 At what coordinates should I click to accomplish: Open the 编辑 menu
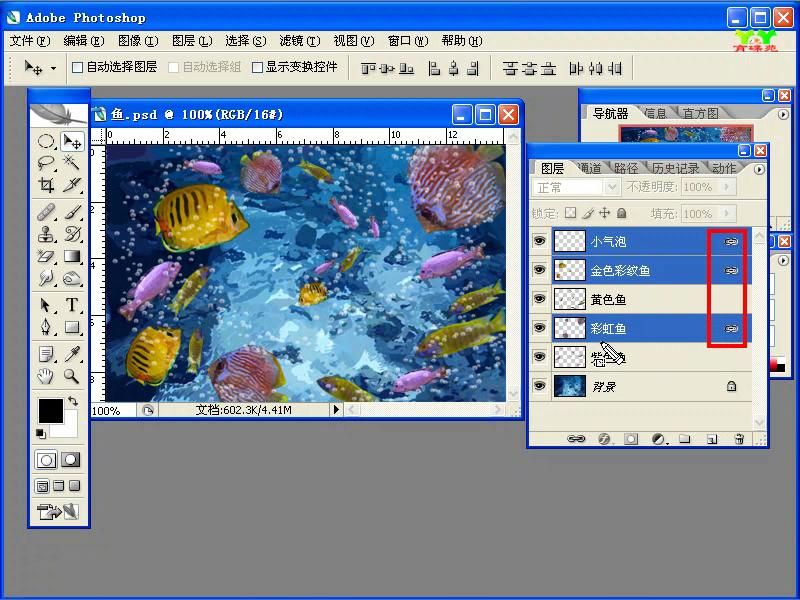tap(84, 41)
